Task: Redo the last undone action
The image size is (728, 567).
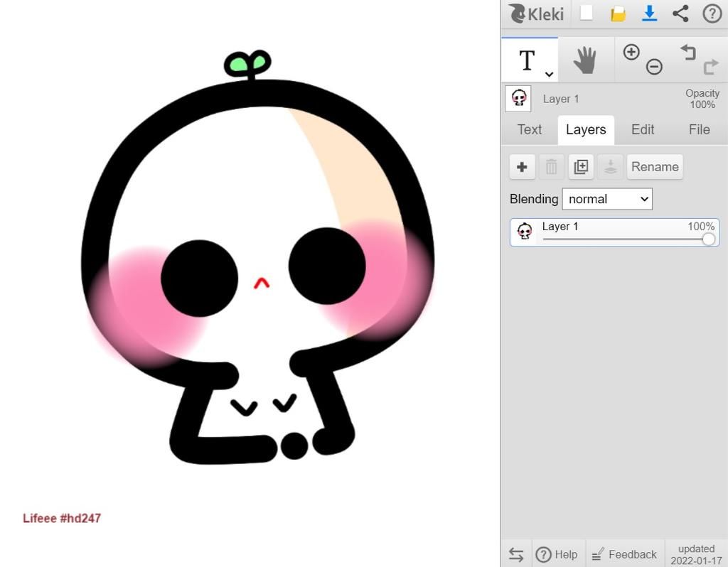Action: tap(711, 67)
